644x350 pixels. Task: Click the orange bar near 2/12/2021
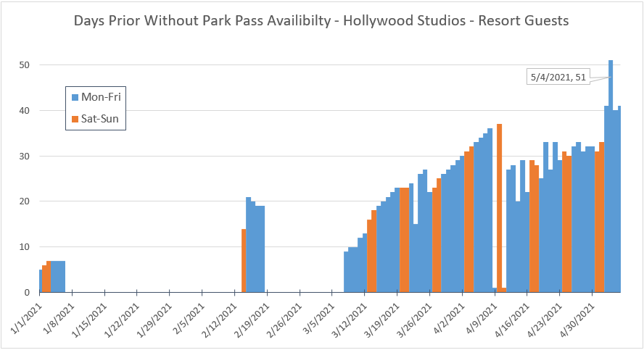244,261
